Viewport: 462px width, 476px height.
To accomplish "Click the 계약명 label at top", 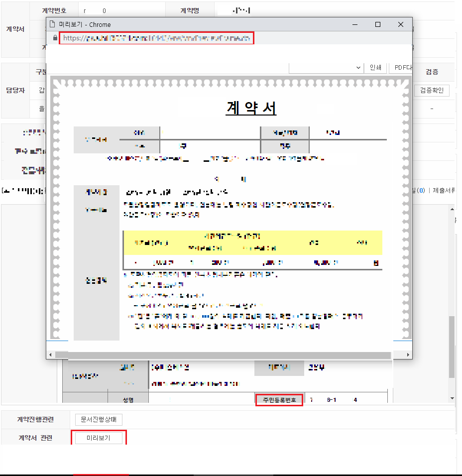I will 190,10.
